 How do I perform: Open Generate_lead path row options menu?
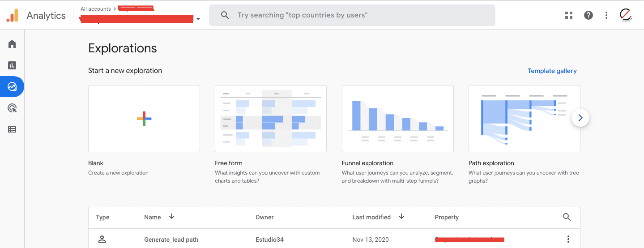click(x=568, y=239)
